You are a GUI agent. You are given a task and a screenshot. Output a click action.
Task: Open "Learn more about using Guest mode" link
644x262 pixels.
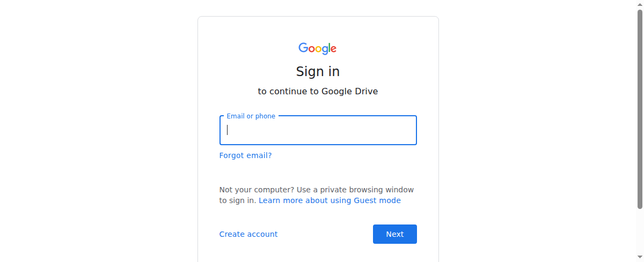point(330,200)
